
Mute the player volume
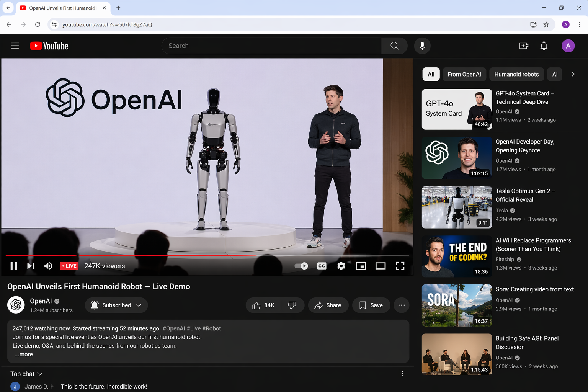pyautogui.click(x=48, y=266)
